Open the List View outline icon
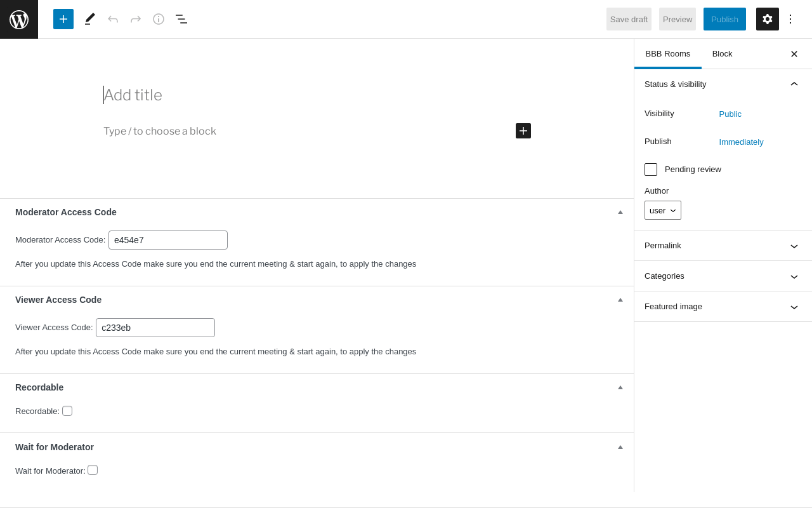The width and height of the screenshot is (812, 508). coord(181,19)
